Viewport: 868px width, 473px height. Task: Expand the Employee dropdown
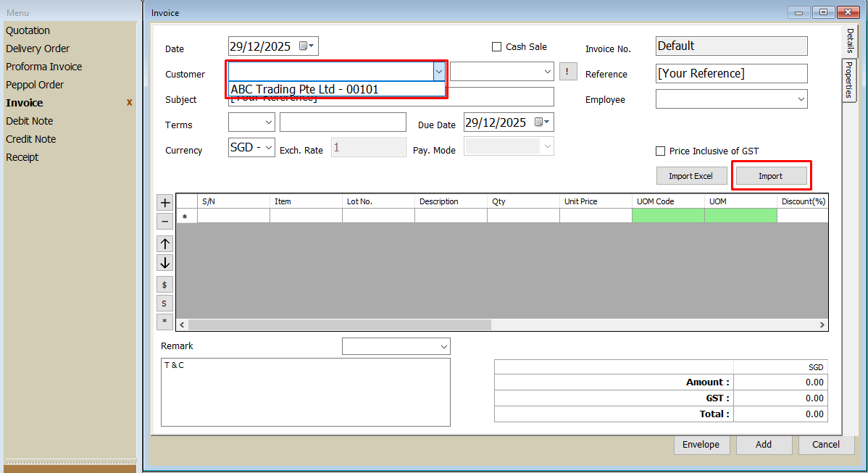[x=801, y=99]
